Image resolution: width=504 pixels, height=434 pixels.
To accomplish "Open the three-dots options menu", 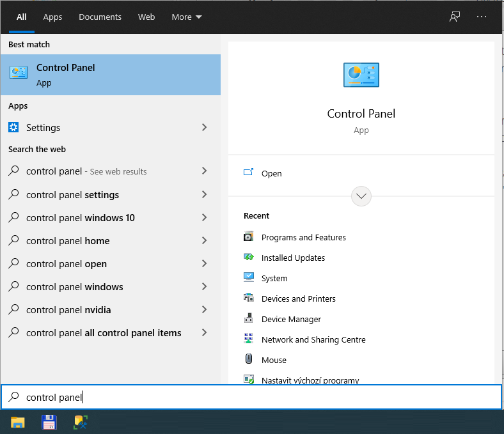I will point(482,17).
